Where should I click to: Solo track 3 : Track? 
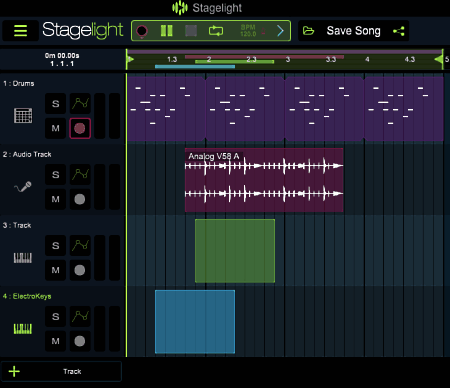pyautogui.click(x=55, y=246)
